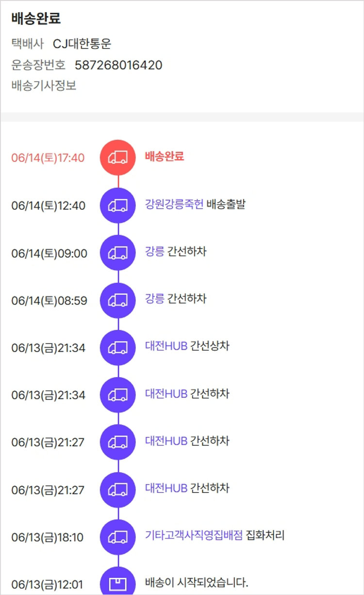The height and width of the screenshot is (595, 364).
Task: Click truck icon next to 대전HUB 간선상차
Action: (118, 347)
